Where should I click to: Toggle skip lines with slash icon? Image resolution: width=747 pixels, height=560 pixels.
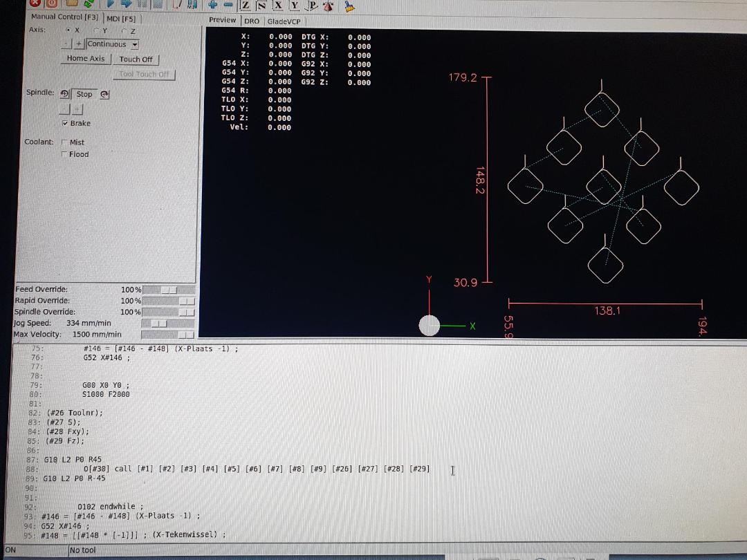177,4
